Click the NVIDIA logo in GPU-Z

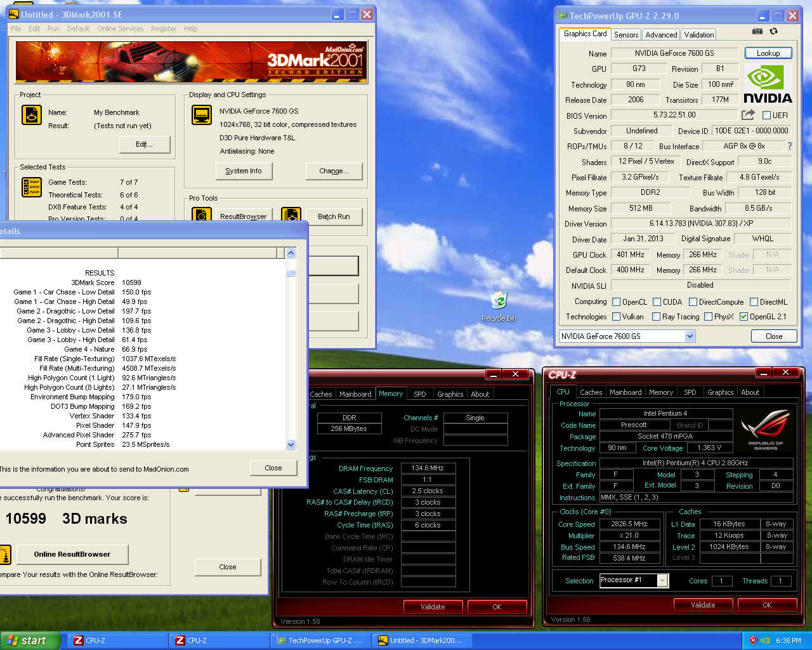[x=768, y=84]
